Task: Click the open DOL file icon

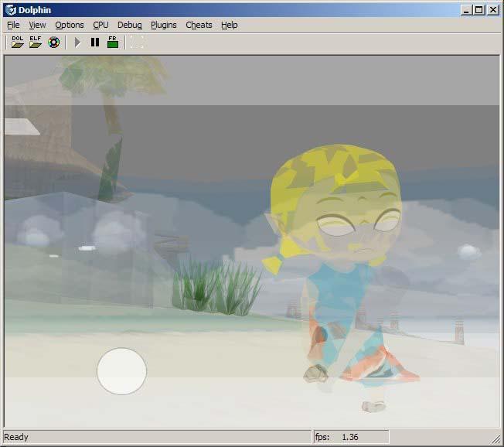Action: click(x=18, y=43)
